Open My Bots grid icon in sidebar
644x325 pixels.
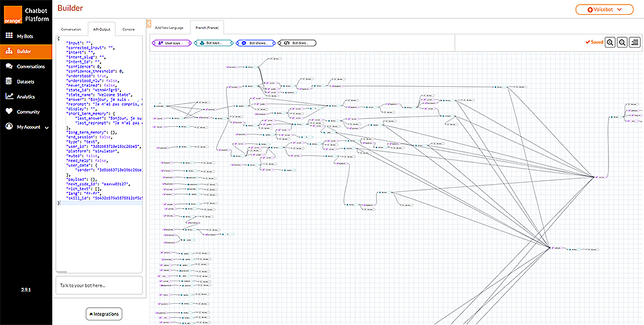click(x=9, y=37)
